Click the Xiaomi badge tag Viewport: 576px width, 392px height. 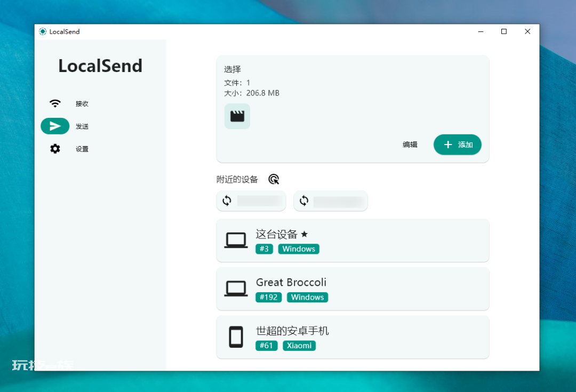point(299,346)
